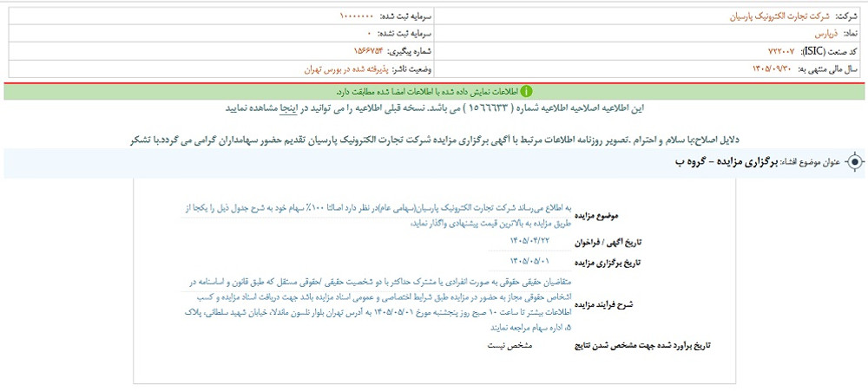This screenshot has width=868, height=391.
Task: Click the 'تاریخ برگزاری مزایده' label
Action: (606, 262)
